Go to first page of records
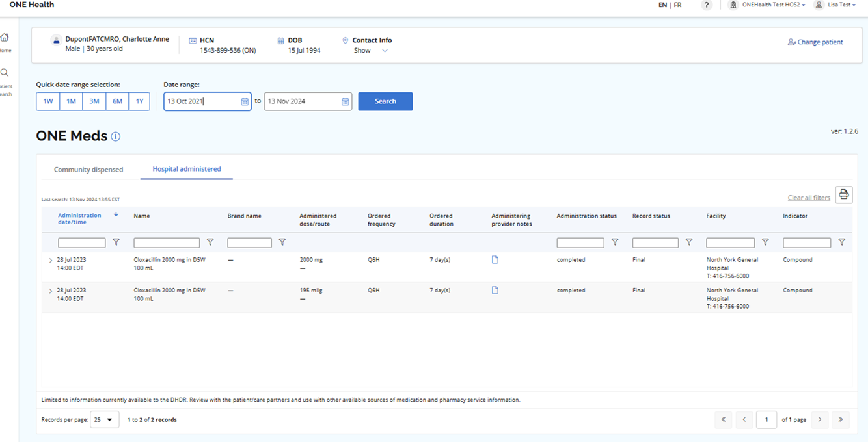868x442 pixels. tap(724, 420)
